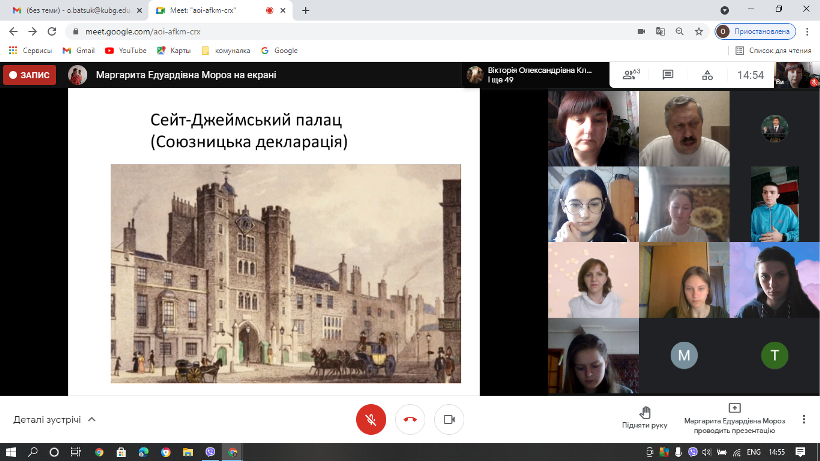The width and height of the screenshot is (820, 461).
Task: Turn on the camera in Meet
Action: coord(450,420)
